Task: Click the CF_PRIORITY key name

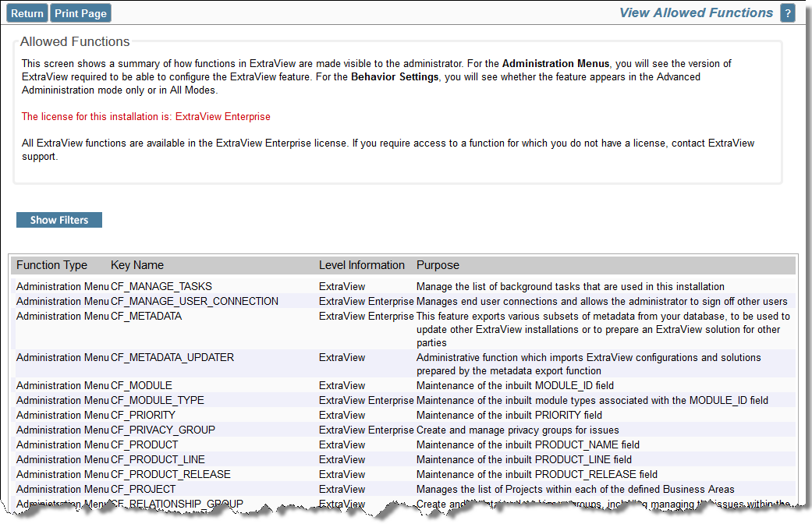Action: pyautogui.click(x=143, y=416)
